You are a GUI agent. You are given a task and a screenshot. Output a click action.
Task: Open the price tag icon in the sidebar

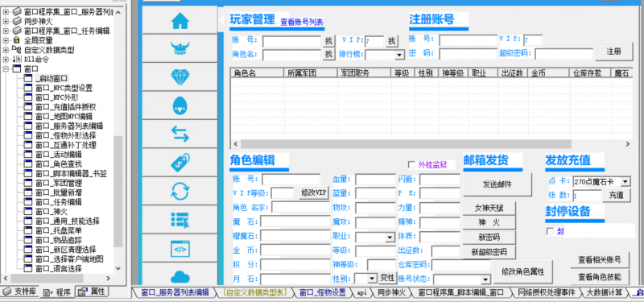click(180, 163)
